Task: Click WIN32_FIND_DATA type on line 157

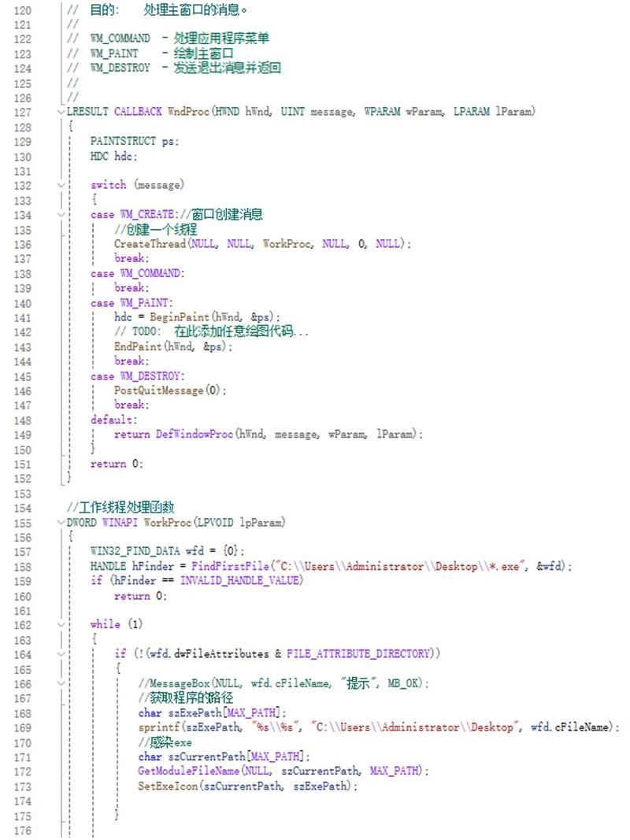Action: 135,551
